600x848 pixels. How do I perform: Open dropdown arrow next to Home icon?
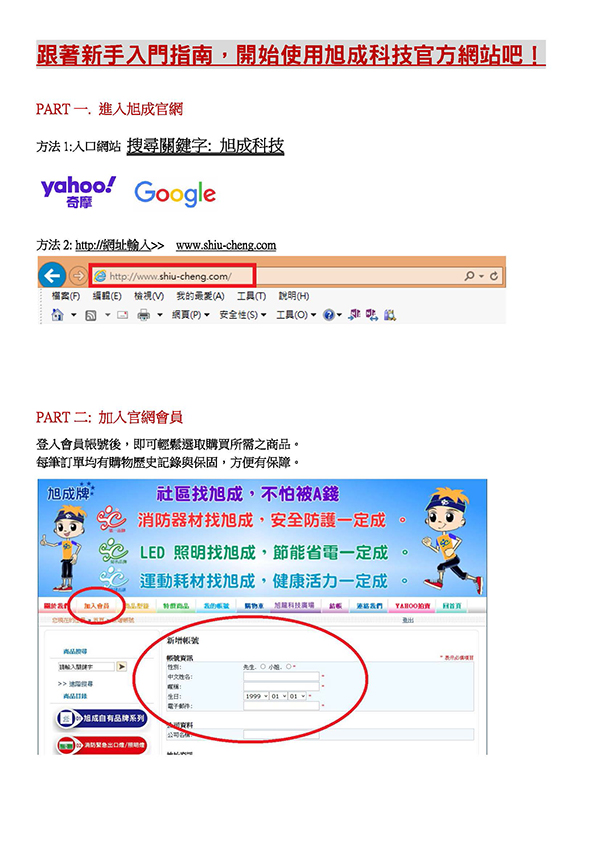[x=74, y=315]
